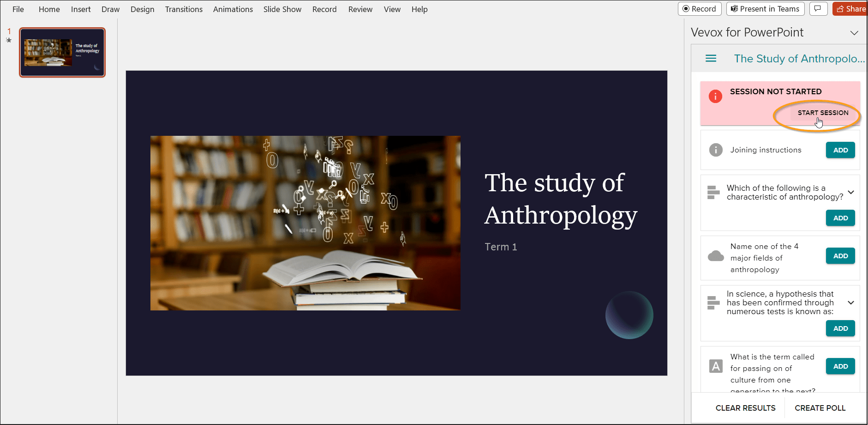Click the Share button
The width and height of the screenshot is (868, 425).
[851, 9]
